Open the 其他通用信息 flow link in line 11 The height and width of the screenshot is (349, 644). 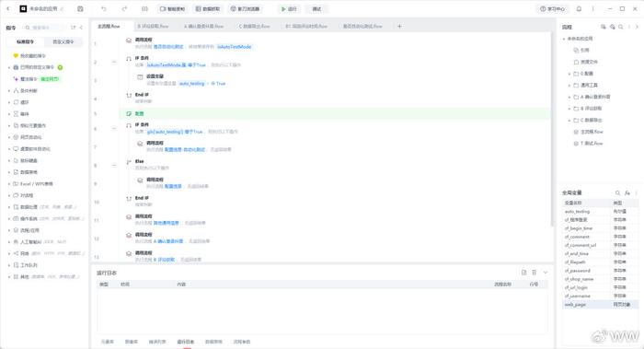pos(167,223)
